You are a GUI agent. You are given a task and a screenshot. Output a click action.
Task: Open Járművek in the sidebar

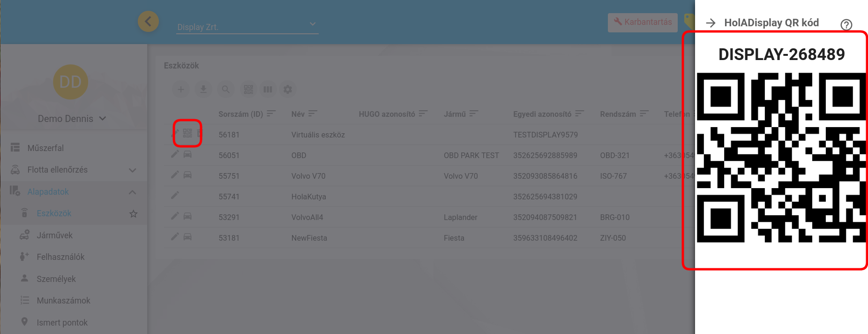tap(54, 235)
